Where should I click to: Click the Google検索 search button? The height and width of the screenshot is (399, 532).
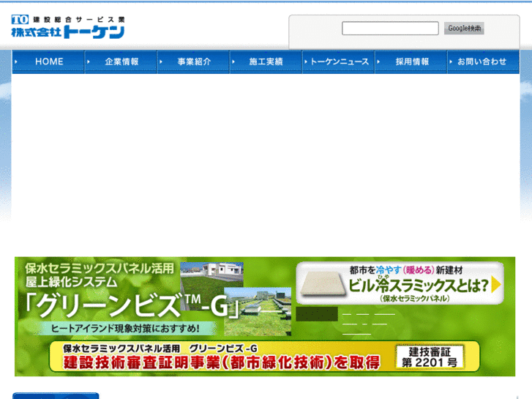coord(464,28)
